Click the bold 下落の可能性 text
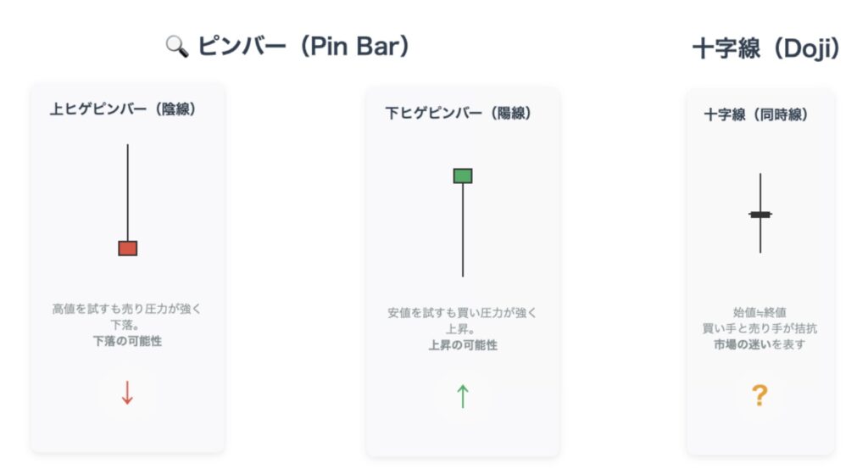Screen dimensions: 868x475 pyautogui.click(x=127, y=341)
